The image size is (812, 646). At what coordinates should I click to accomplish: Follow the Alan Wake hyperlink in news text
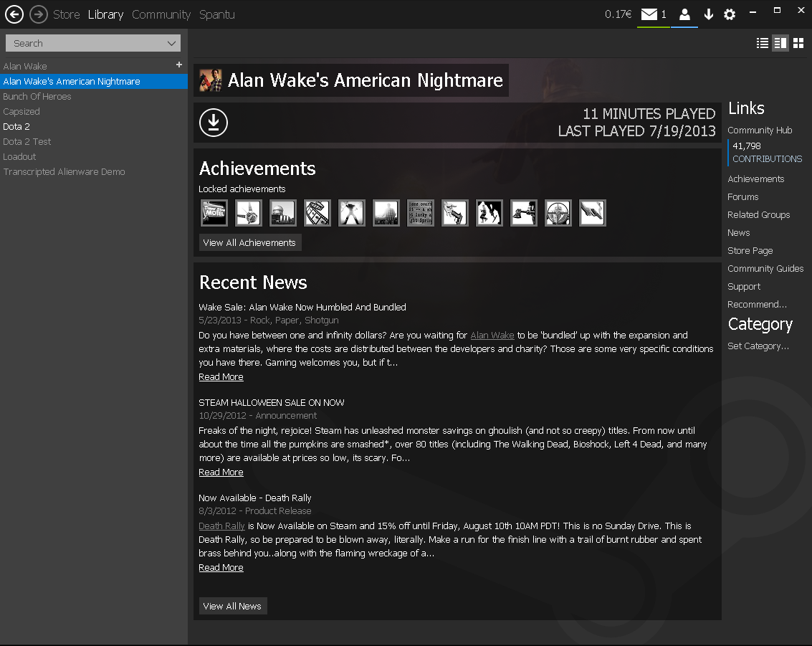[x=492, y=335]
